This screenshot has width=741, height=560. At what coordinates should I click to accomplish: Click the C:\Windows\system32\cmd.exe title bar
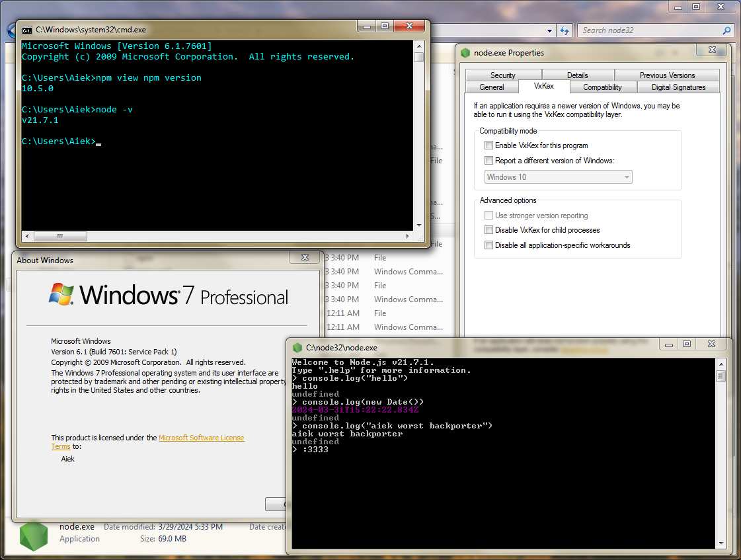pyautogui.click(x=189, y=29)
